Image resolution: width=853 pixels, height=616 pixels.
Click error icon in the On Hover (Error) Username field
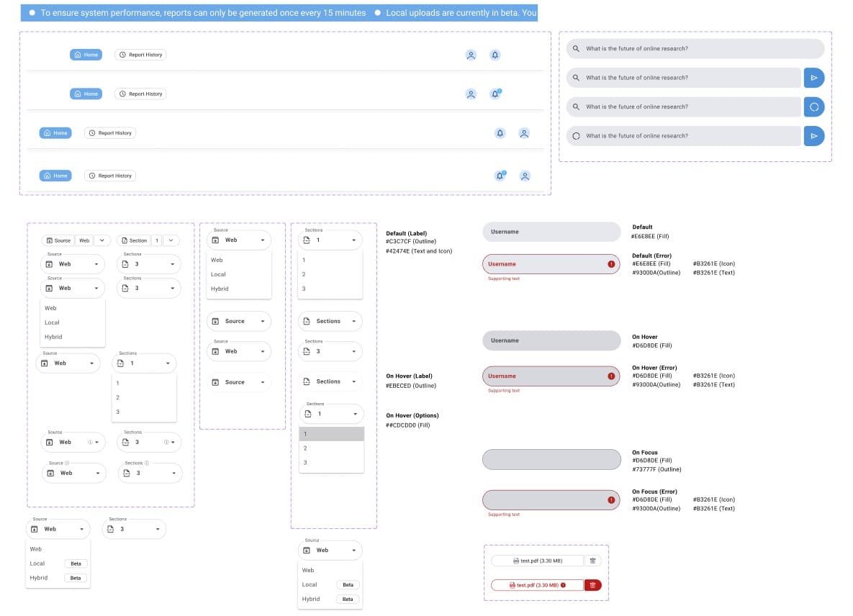(x=611, y=376)
